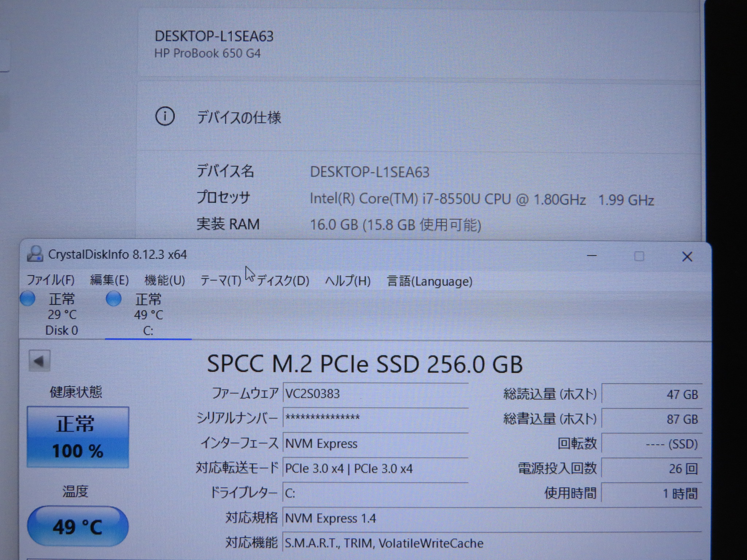747x560 pixels.
Task: Minimize the CrystalDiskInfo window
Action: pyautogui.click(x=592, y=256)
